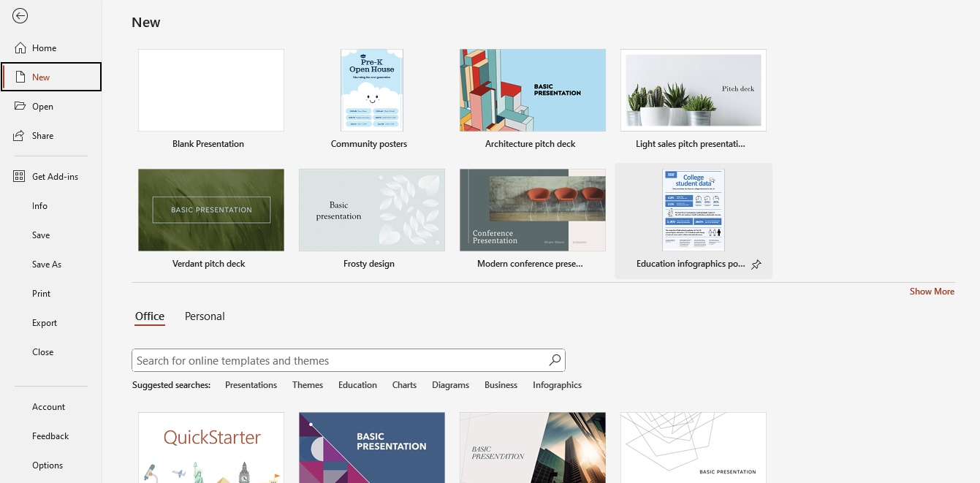
Task: Click the Home house icon
Action: click(20, 47)
